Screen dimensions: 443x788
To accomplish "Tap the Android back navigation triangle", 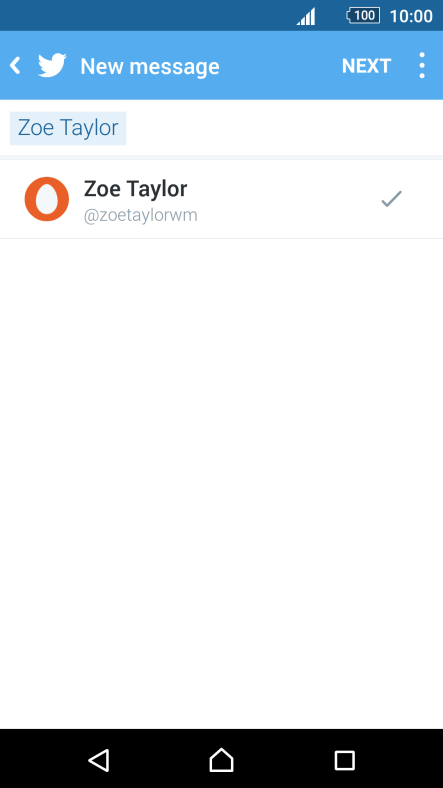I will [x=99, y=760].
